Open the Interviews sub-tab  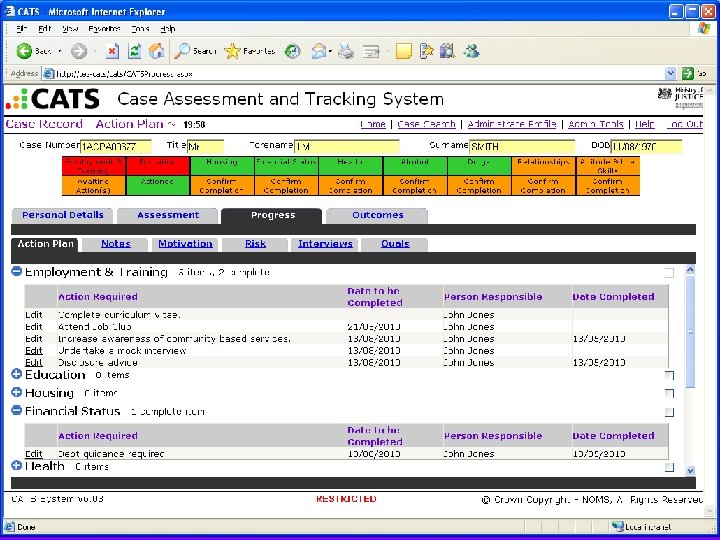click(x=325, y=244)
